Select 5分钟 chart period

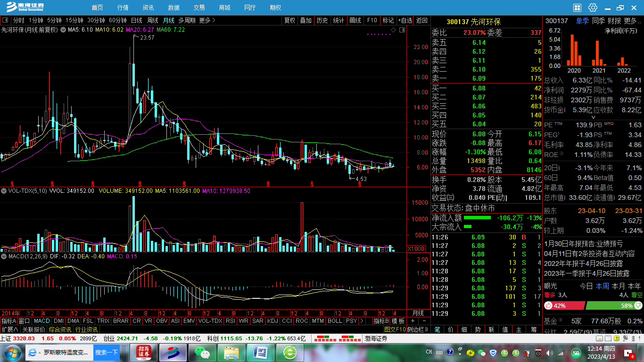click(x=54, y=20)
